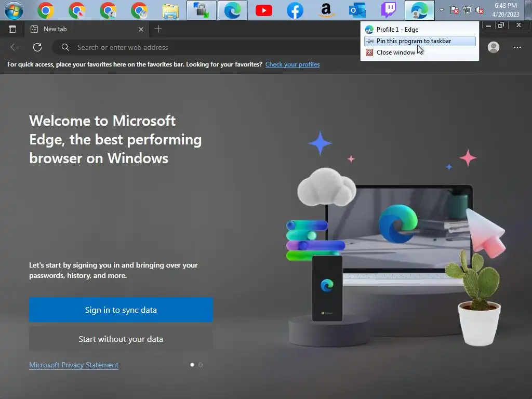The width and height of the screenshot is (532, 399).
Task: Open the Amazon taskbar shortcut
Action: coord(326,10)
